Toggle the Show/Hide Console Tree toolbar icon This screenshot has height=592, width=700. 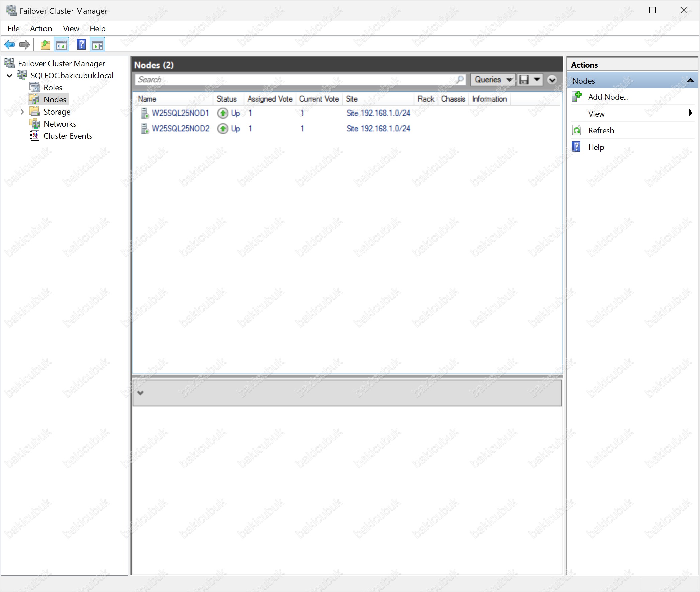click(61, 44)
